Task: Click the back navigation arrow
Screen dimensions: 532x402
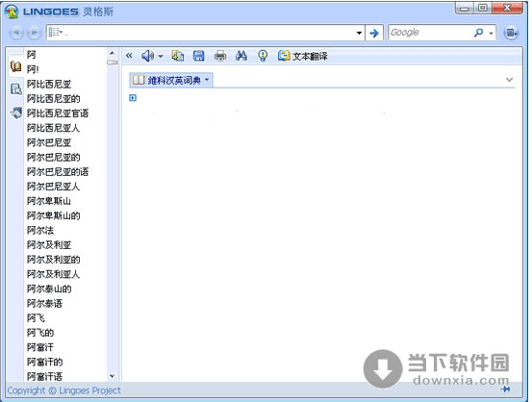Action: (16, 33)
